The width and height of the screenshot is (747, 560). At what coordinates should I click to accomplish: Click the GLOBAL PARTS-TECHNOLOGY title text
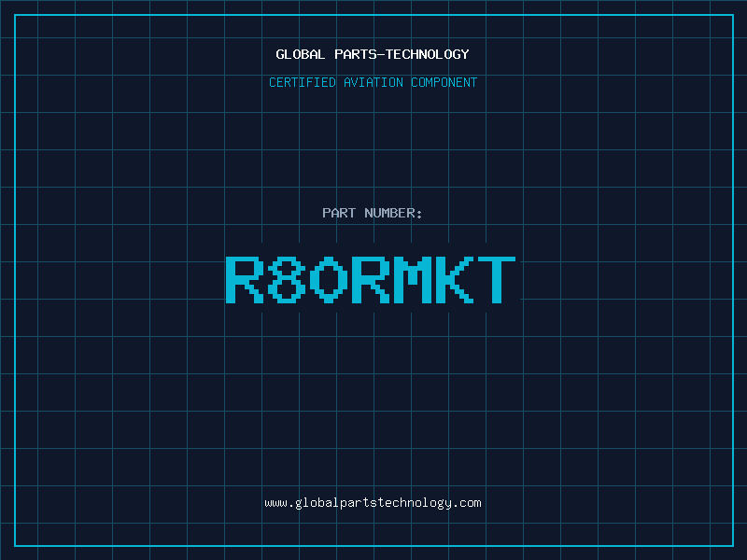coord(373,54)
